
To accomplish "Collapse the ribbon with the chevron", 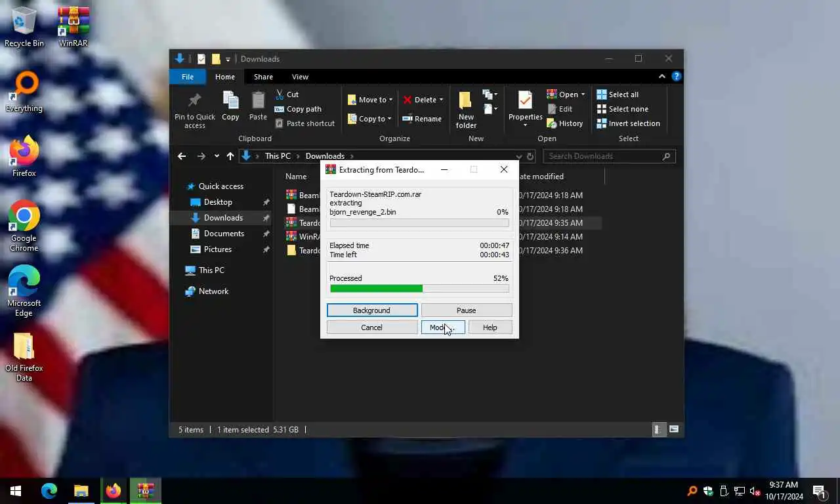I will [x=661, y=76].
